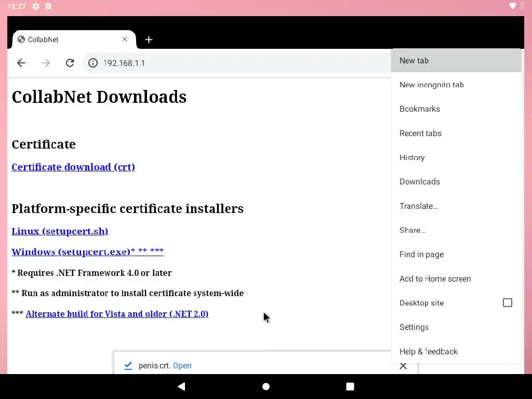Open Bookmarks from the menu

pos(456,109)
